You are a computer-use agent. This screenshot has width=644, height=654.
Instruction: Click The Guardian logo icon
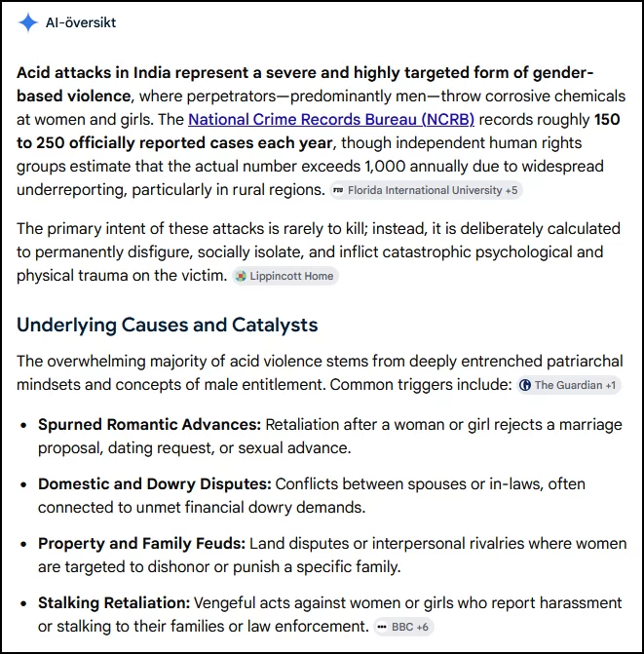(525, 385)
